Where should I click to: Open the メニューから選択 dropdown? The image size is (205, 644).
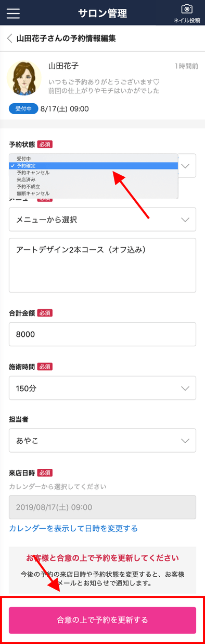click(x=102, y=220)
